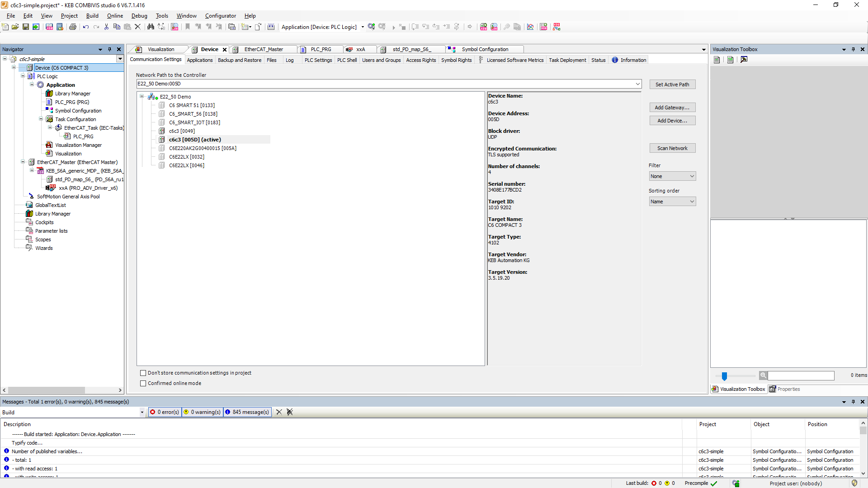Click the Add Gateway button
Image resolution: width=868 pixels, height=488 pixels.
(x=672, y=108)
